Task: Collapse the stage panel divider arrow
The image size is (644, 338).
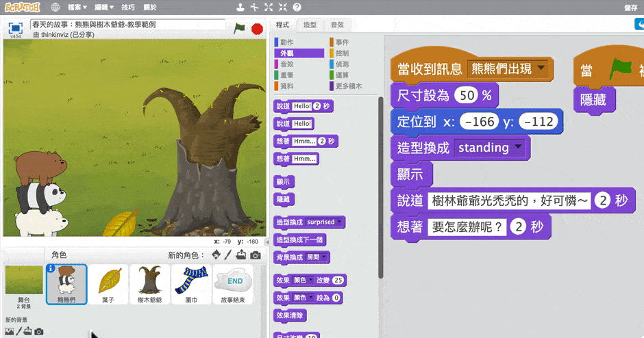Action: (x=267, y=242)
